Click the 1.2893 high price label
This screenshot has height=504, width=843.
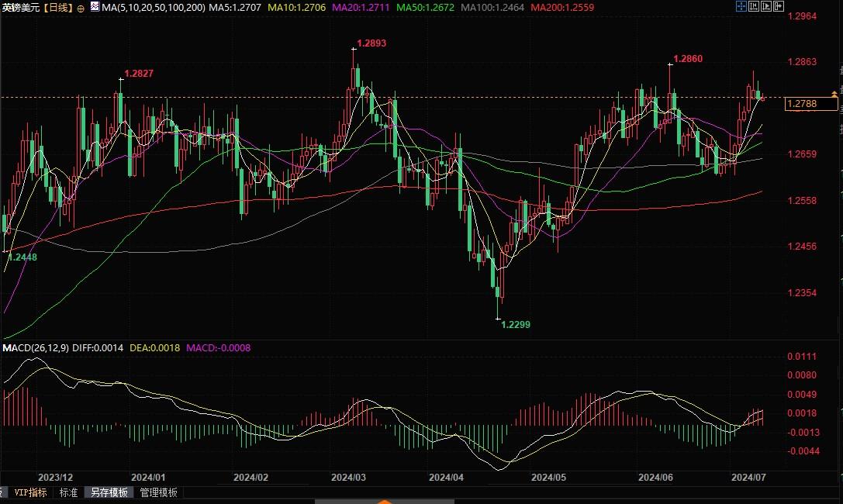(x=371, y=43)
